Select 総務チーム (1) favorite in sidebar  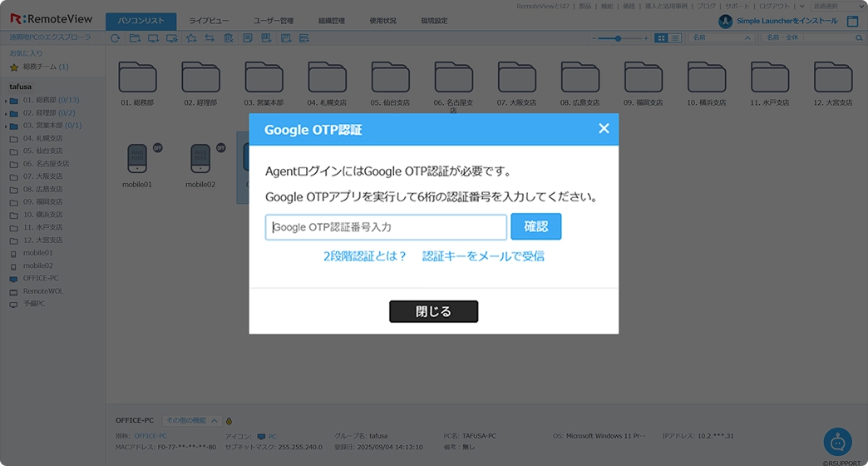pos(46,67)
